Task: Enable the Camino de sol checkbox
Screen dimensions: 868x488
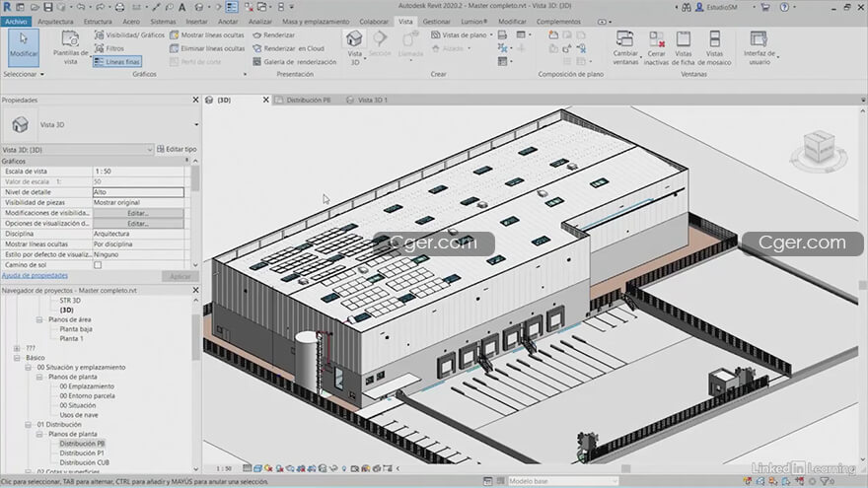Action: pyautogui.click(x=98, y=265)
